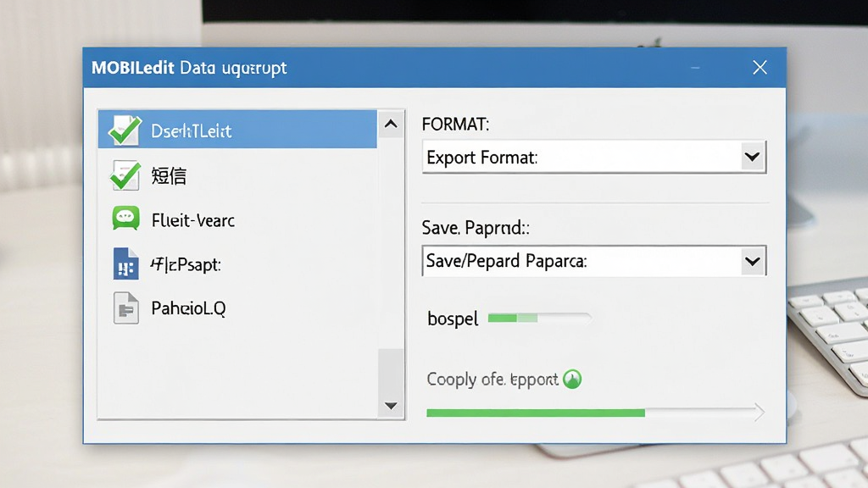This screenshot has height=488, width=868.
Task: Click the blue document icon beside Psapt
Action: 125,263
